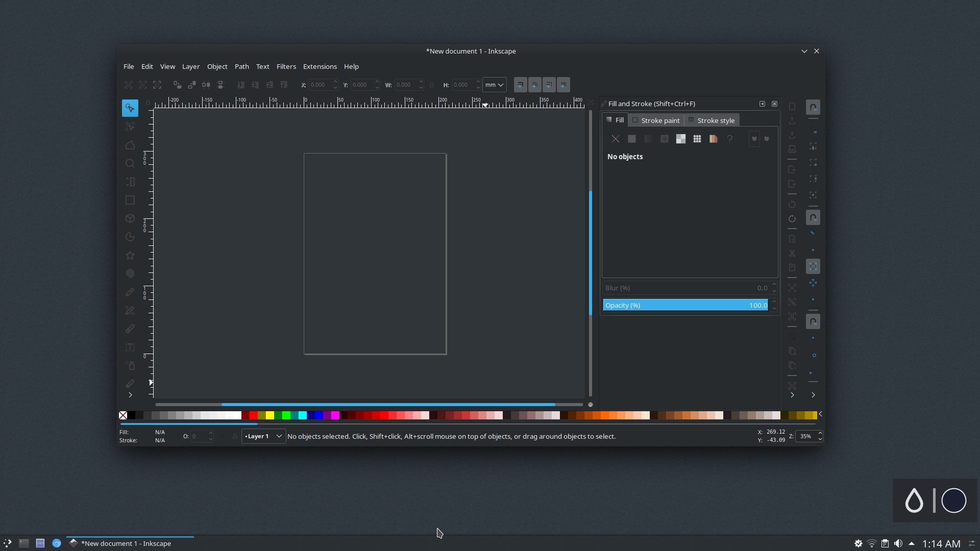The width and height of the screenshot is (980, 551).
Task: Open the application launcher in taskbar
Action: [7, 543]
